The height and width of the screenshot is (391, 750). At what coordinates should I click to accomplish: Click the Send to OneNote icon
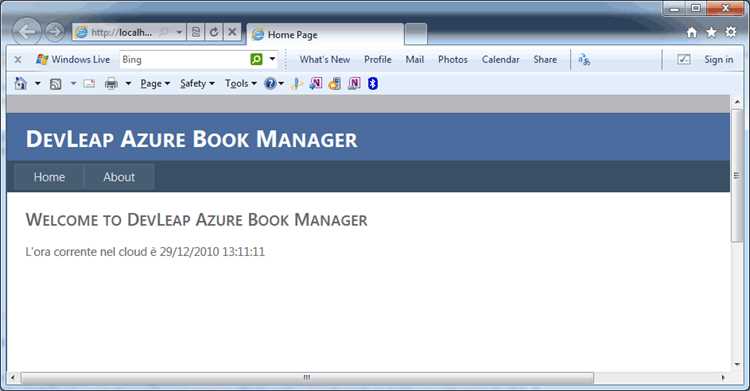(x=316, y=84)
